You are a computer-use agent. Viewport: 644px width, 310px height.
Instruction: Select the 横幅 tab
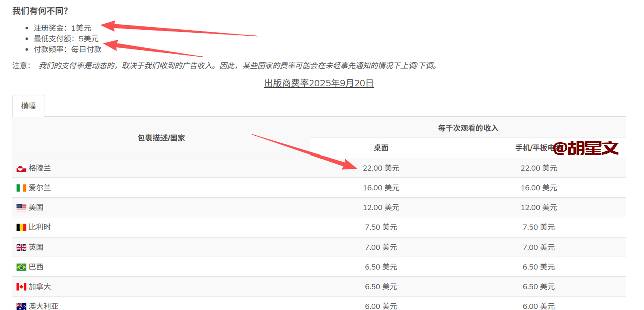pos(28,106)
